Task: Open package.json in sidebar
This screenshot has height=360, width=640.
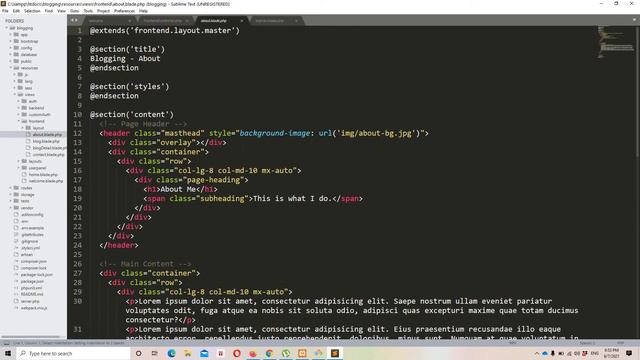Action: coord(33,281)
